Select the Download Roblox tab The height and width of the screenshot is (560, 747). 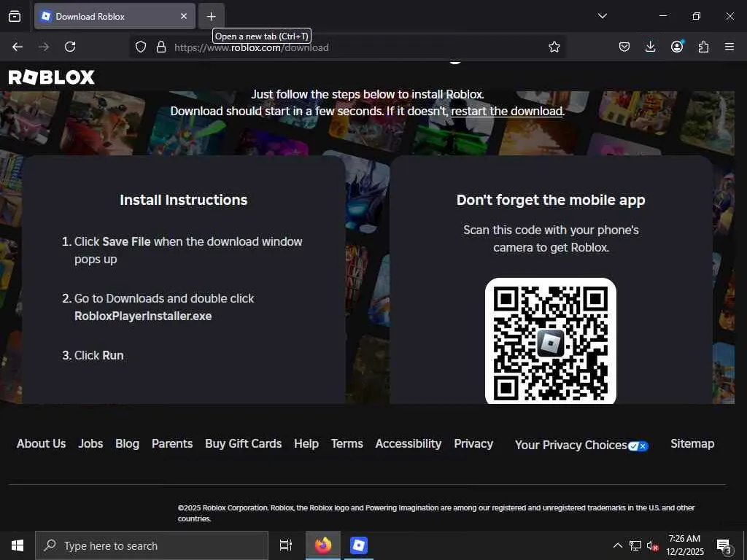115,16
